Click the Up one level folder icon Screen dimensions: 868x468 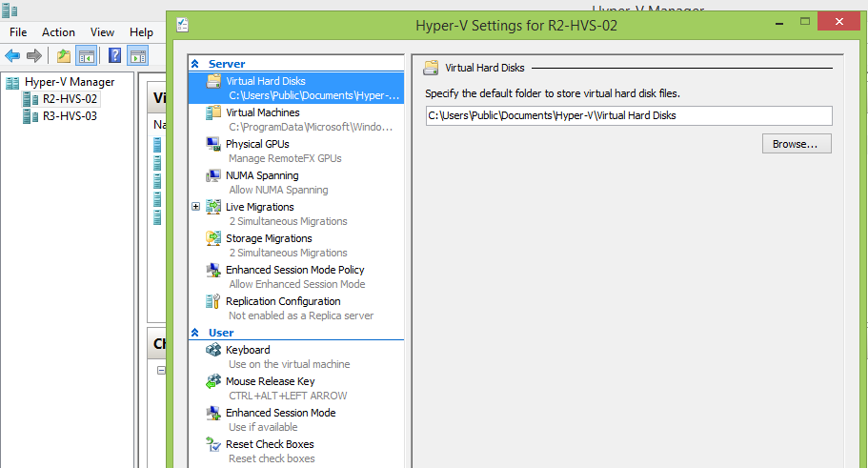coord(64,55)
